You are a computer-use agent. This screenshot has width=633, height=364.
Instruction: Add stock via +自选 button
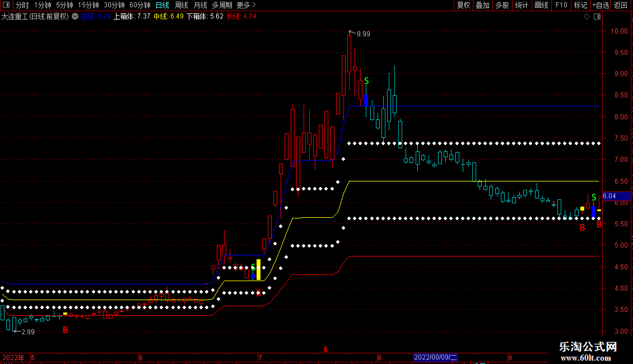pyautogui.click(x=601, y=5)
